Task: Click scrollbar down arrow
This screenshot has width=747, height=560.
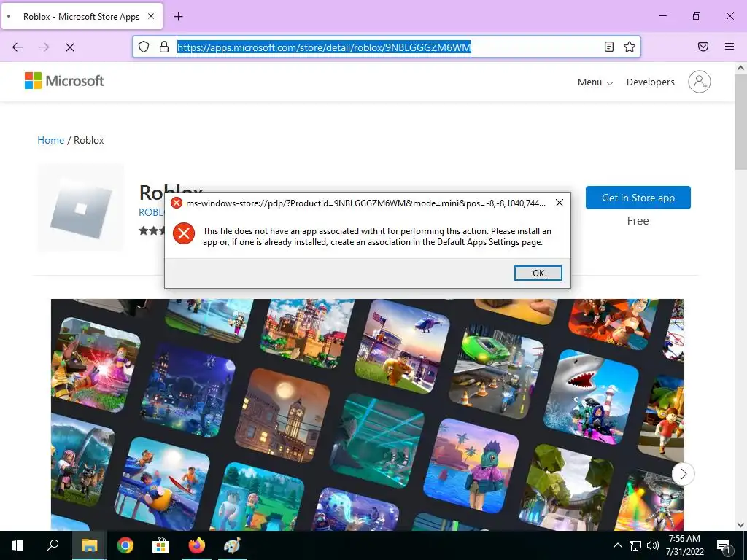Action: pos(740,525)
